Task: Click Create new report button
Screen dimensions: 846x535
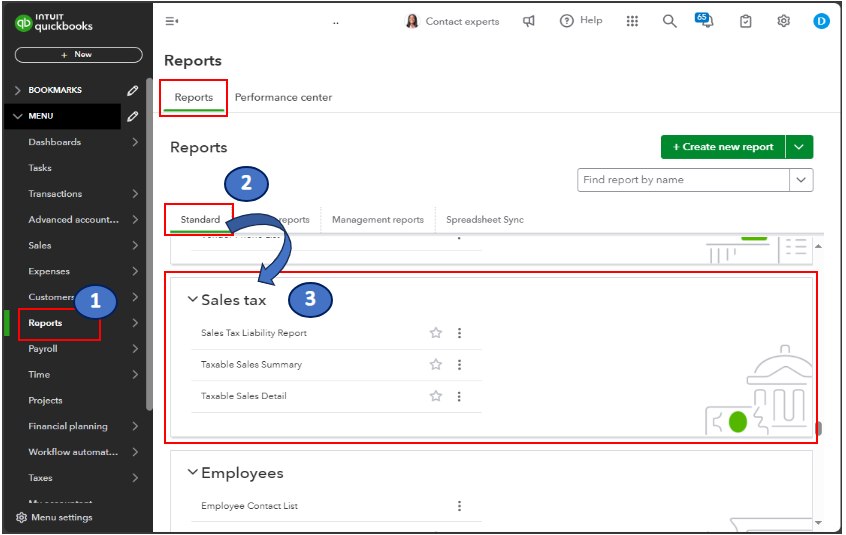Action: point(722,147)
